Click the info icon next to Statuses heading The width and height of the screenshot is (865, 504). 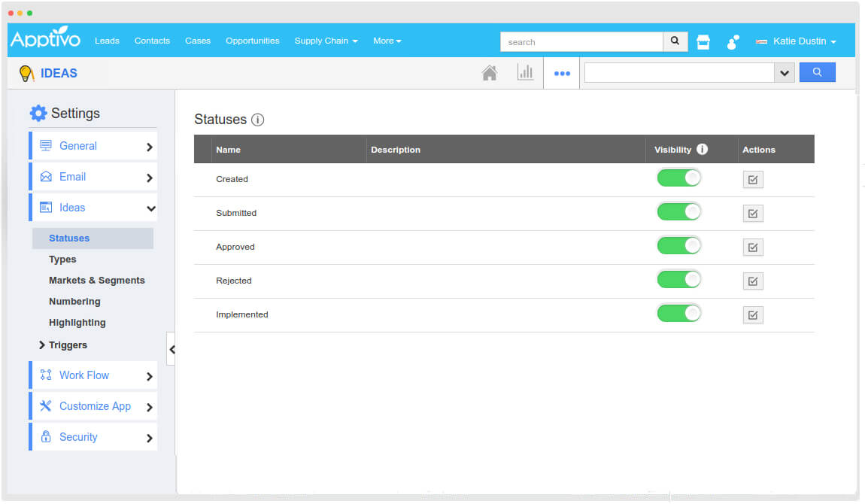coord(258,120)
